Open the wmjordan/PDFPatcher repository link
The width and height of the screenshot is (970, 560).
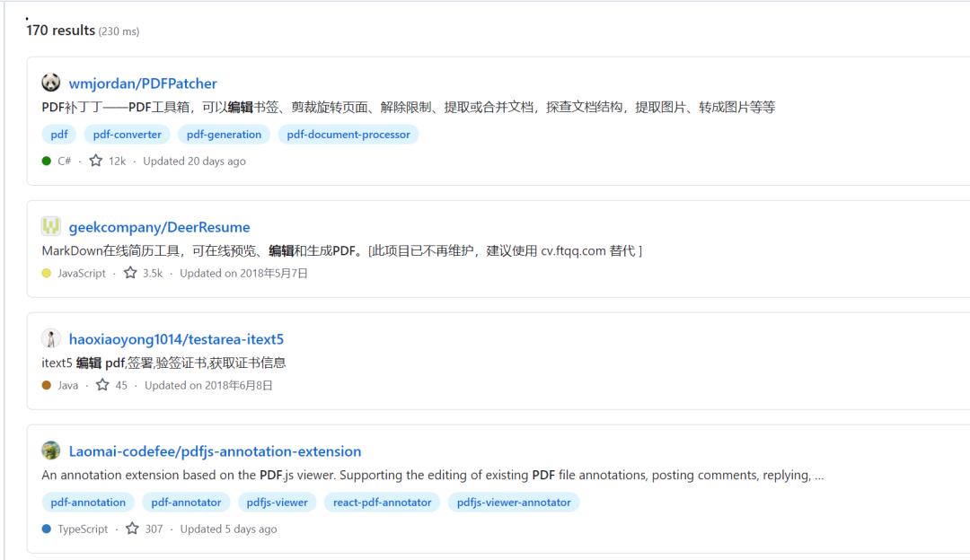point(143,83)
